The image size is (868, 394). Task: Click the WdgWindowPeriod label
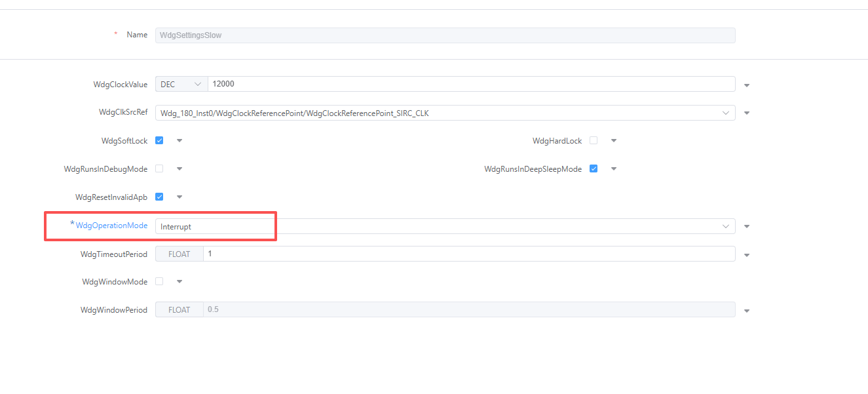pos(114,309)
